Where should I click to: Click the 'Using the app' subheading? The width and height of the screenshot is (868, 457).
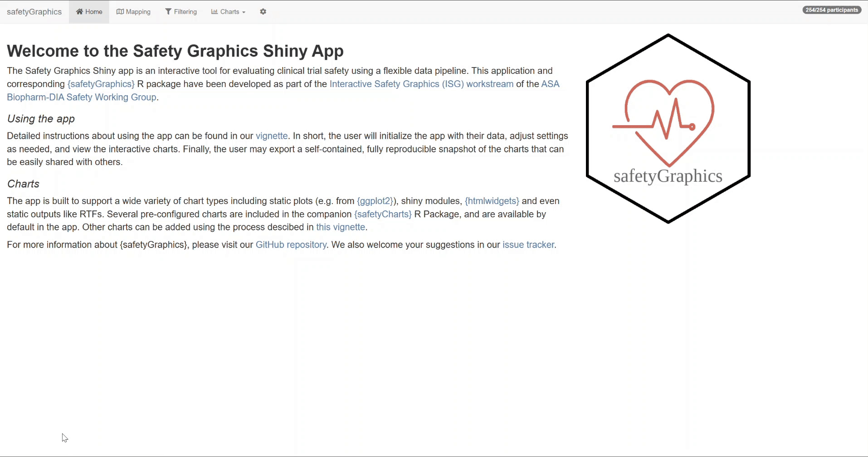pyautogui.click(x=41, y=119)
